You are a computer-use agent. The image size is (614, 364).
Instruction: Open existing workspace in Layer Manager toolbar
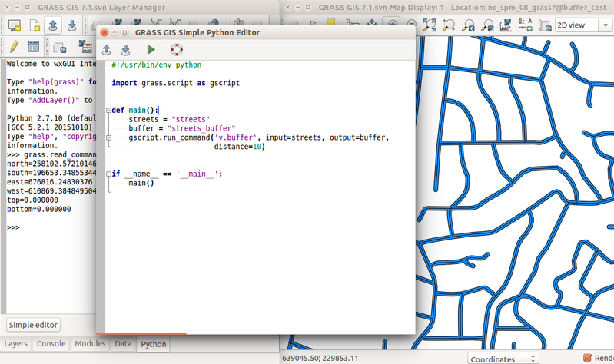coord(53,25)
